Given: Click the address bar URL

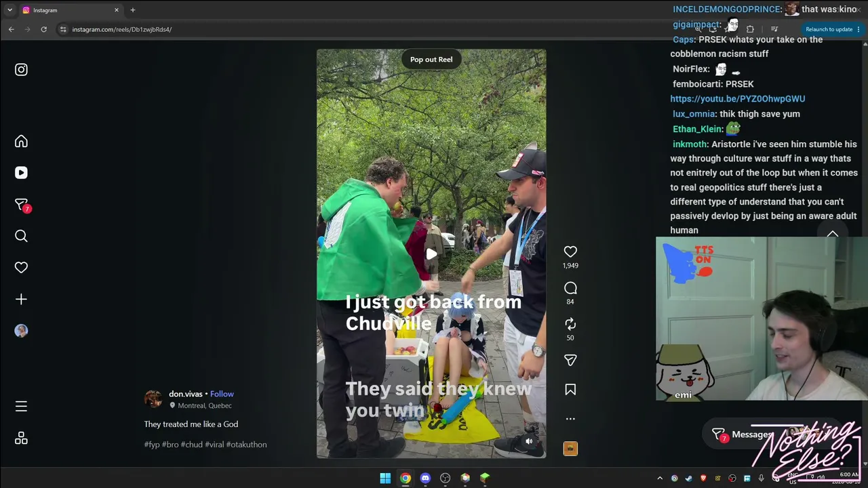Looking at the screenshot, I should click(122, 29).
